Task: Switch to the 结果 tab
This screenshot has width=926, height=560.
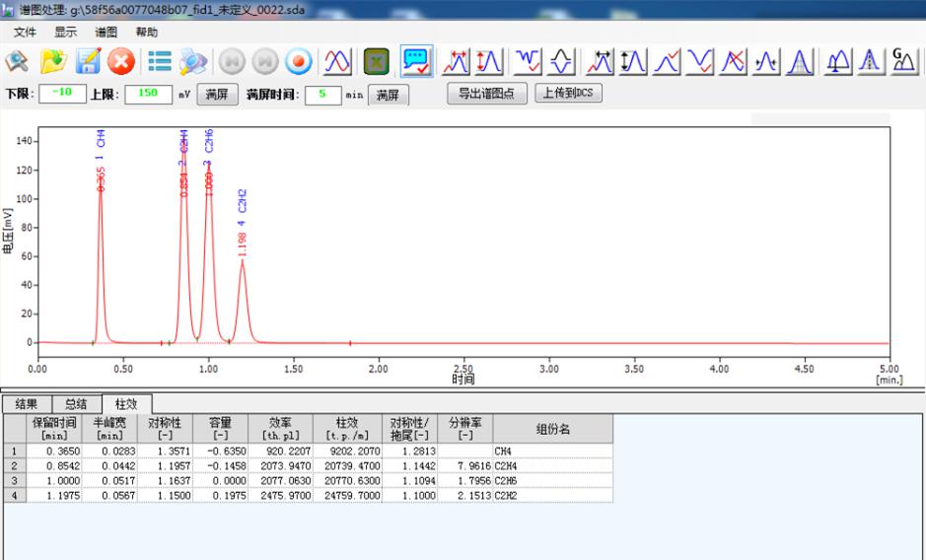Action: point(26,403)
